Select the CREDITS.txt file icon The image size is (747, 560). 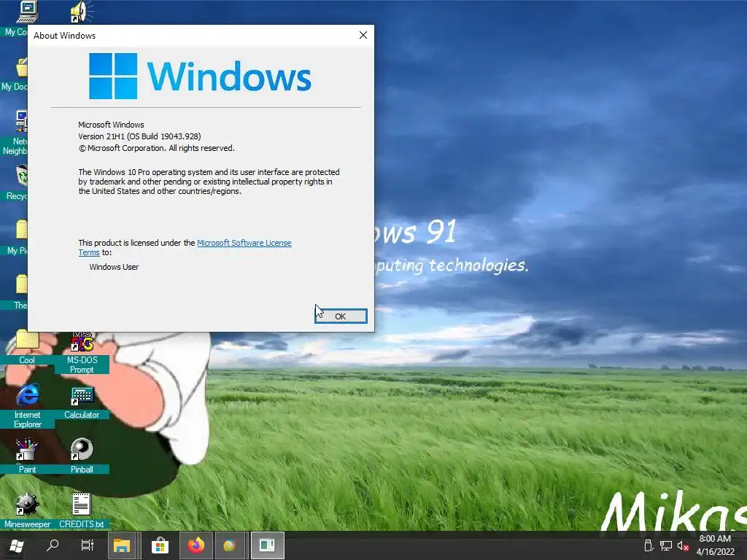pyautogui.click(x=82, y=510)
